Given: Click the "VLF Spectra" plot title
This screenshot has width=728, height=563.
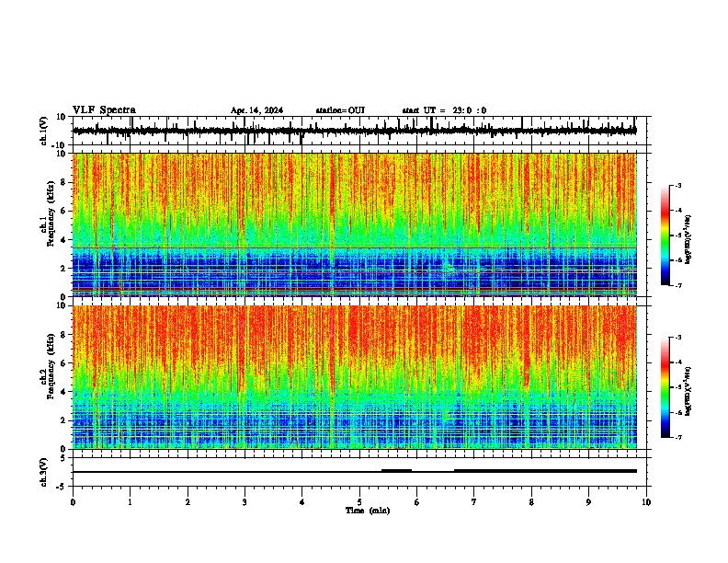Looking at the screenshot, I should point(104,109).
